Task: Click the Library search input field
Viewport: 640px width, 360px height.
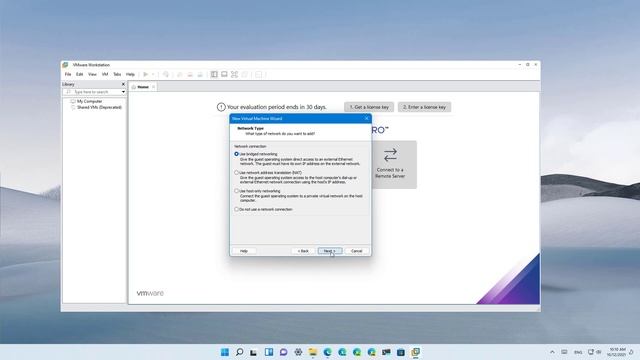Action: click(93, 92)
